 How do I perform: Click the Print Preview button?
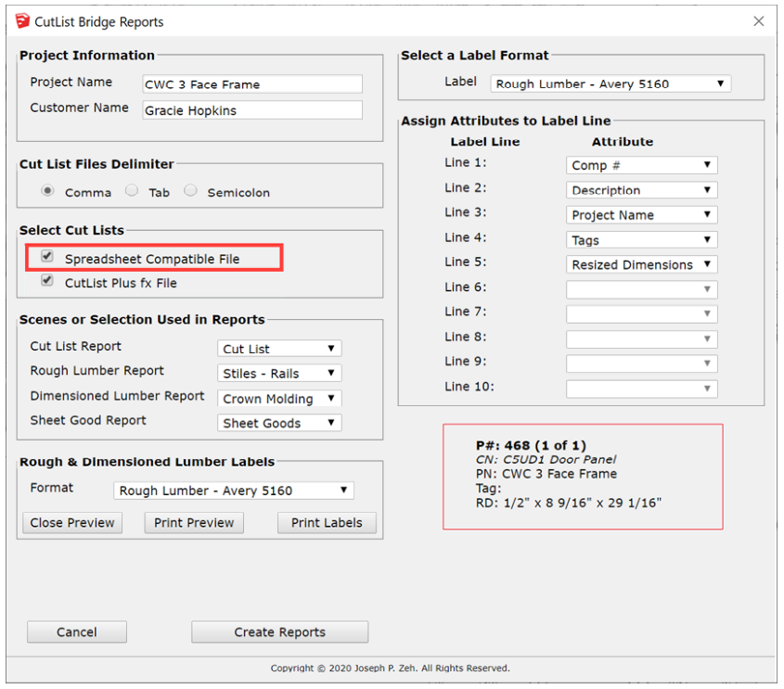tap(194, 523)
